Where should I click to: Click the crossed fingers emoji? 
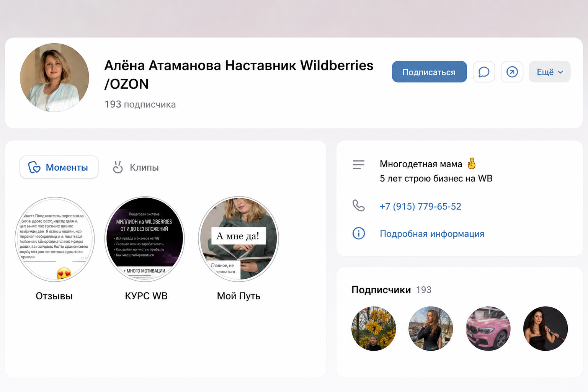click(x=472, y=163)
